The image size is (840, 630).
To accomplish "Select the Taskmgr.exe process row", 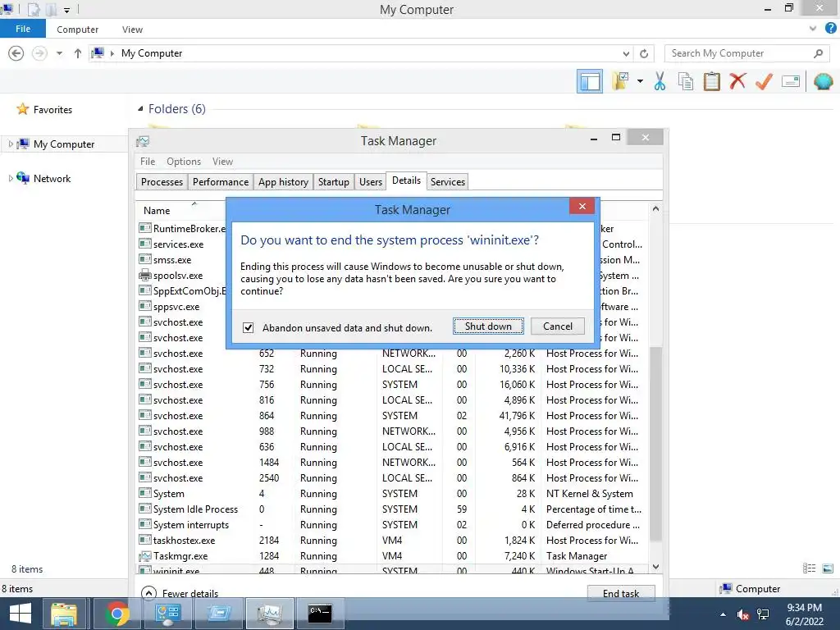I will pyautogui.click(x=391, y=556).
